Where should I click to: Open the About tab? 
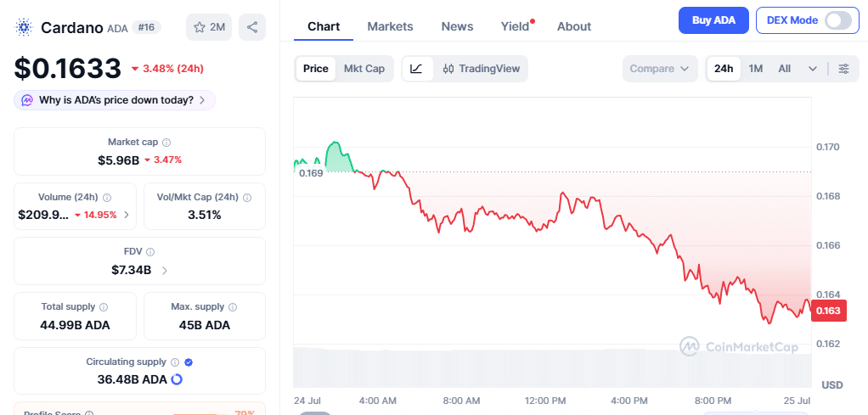pyautogui.click(x=574, y=26)
